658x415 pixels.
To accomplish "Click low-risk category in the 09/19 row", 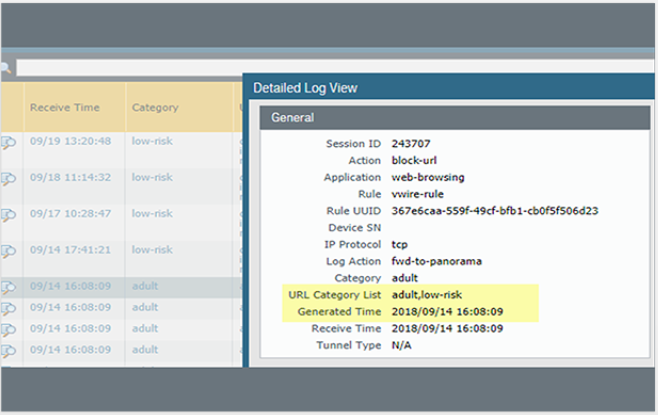I will (152, 141).
